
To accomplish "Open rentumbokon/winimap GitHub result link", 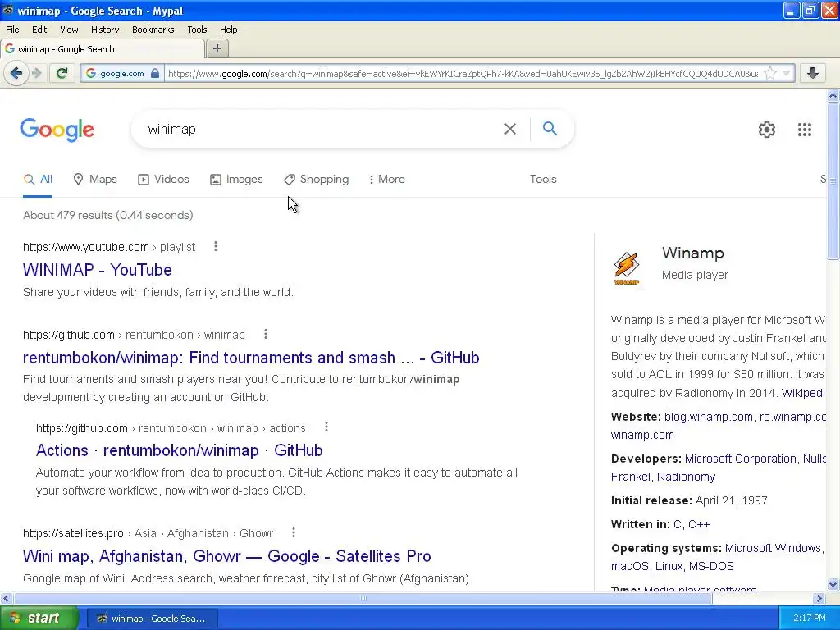I will (251, 358).
